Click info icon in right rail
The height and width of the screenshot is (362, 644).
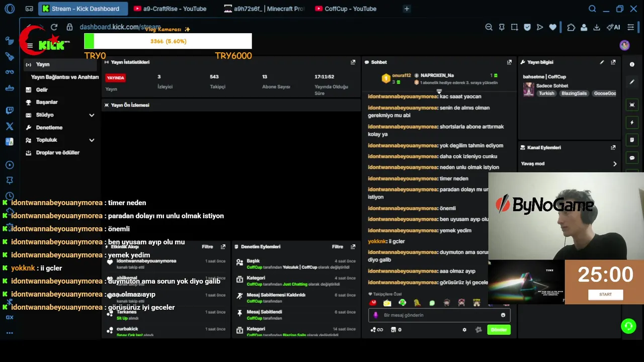click(x=632, y=64)
